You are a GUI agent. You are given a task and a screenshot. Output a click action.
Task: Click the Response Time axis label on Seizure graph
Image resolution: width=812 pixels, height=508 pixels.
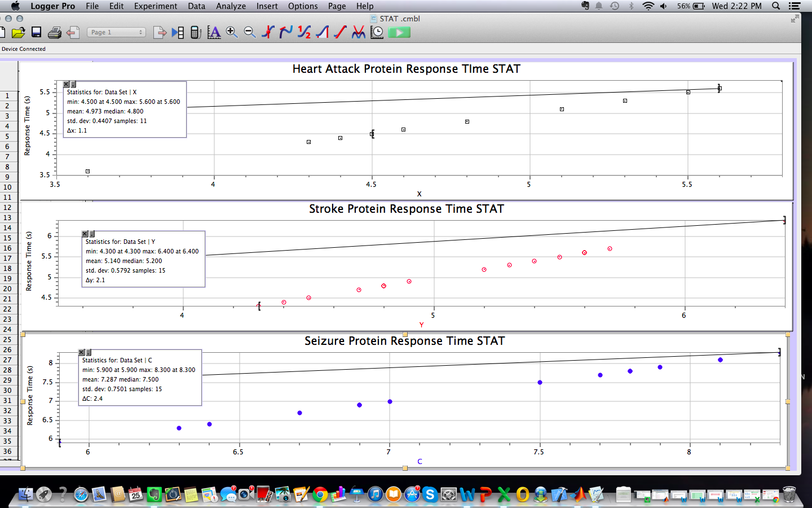pyautogui.click(x=30, y=395)
